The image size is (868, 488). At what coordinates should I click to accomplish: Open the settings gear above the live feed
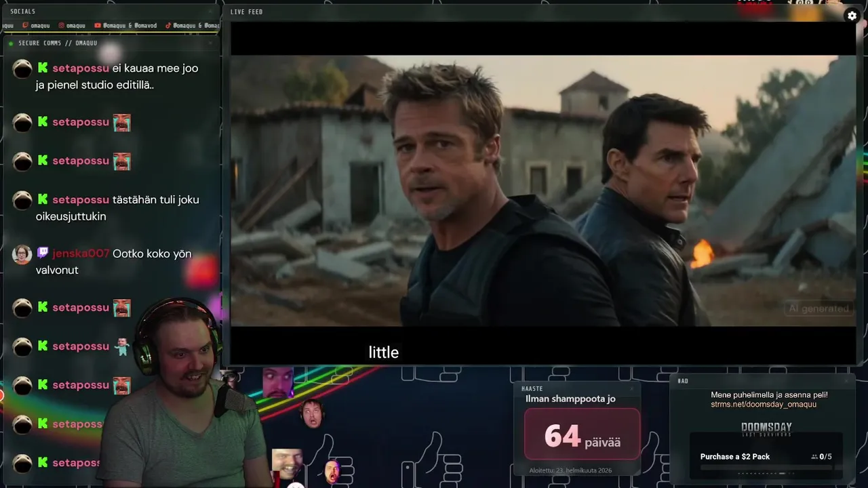tap(852, 16)
